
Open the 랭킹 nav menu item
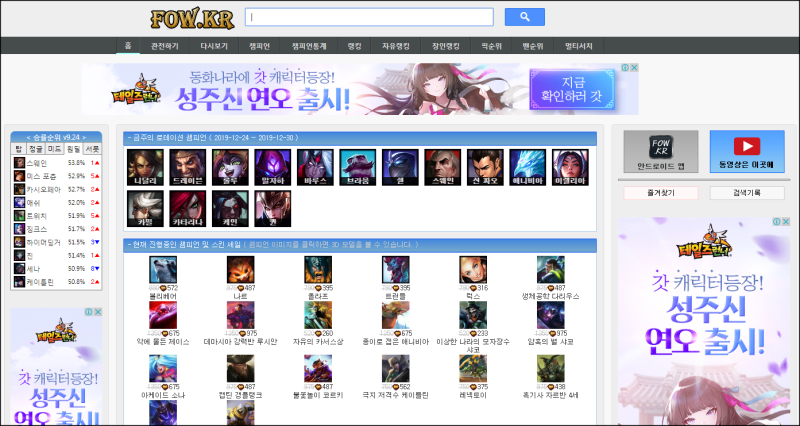click(x=354, y=46)
